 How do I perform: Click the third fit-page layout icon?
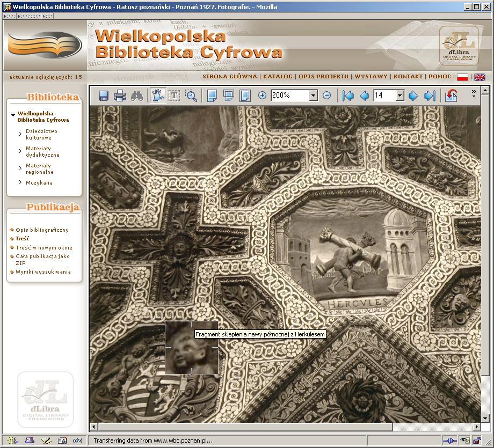(x=245, y=96)
